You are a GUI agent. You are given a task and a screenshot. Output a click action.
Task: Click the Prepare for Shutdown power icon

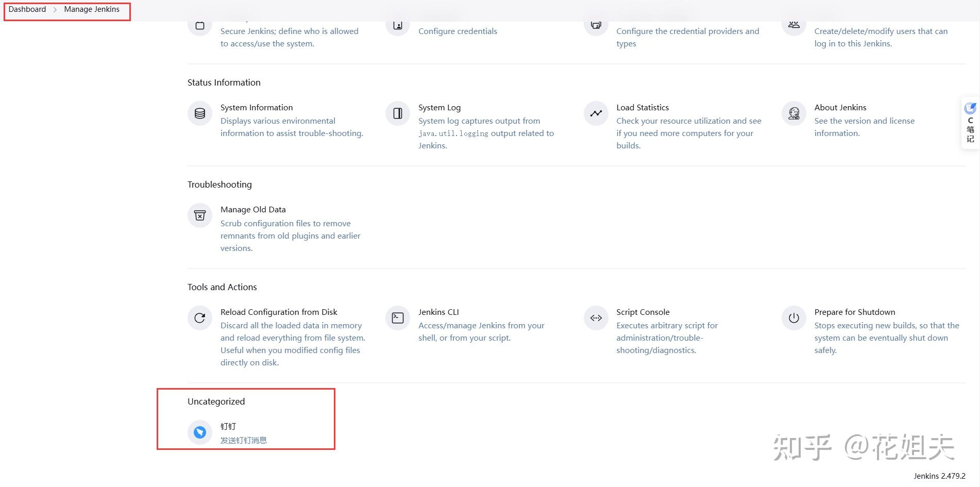794,318
